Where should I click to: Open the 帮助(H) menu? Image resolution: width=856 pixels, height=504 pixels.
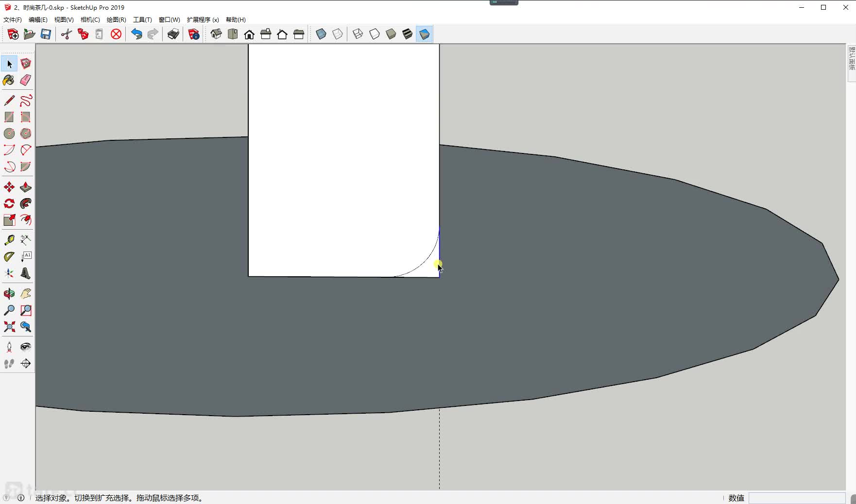pos(236,20)
